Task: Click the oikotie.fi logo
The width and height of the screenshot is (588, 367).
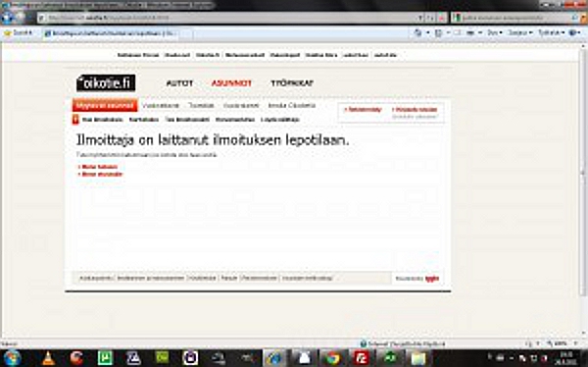Action: point(106,83)
